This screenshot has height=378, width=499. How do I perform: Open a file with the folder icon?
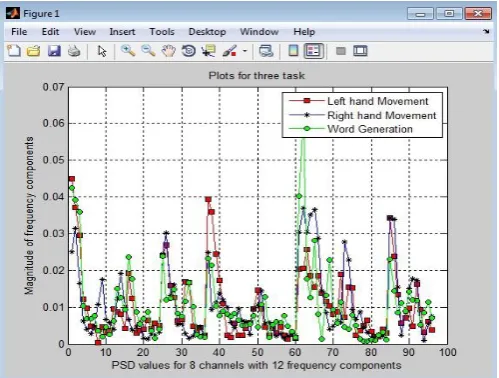point(34,51)
